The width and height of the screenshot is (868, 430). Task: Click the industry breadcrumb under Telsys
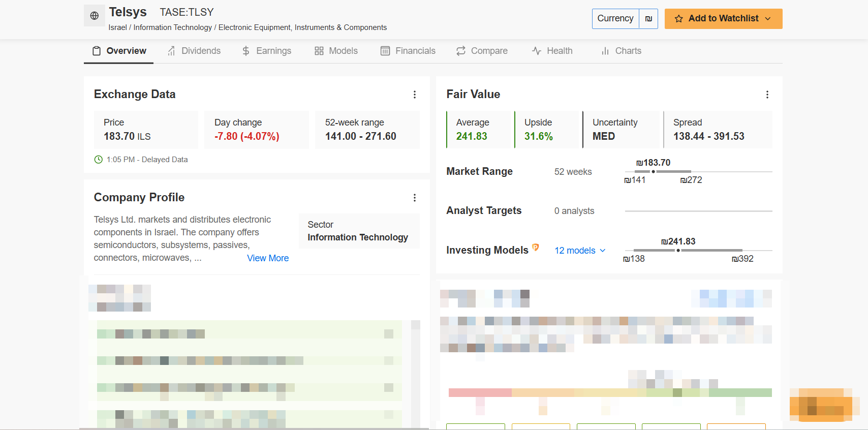point(247,27)
